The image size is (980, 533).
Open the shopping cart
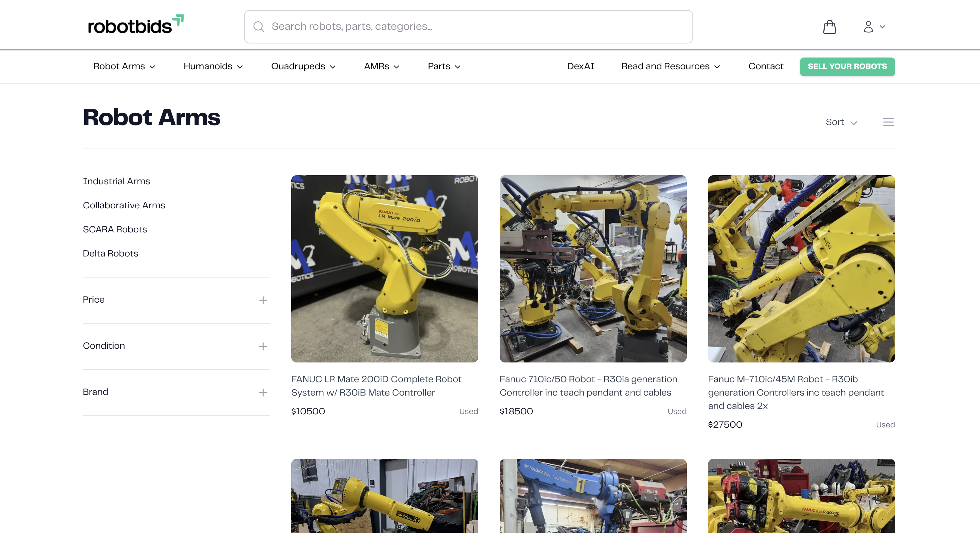(x=830, y=27)
